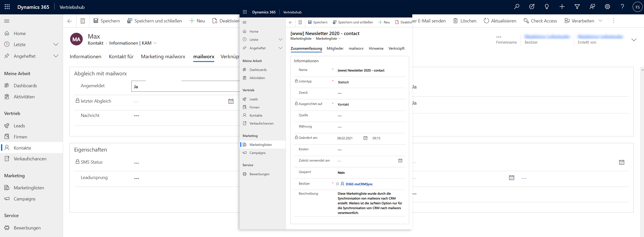Switch to Kontakt für tab
This screenshot has height=237, width=644.
tap(121, 57)
